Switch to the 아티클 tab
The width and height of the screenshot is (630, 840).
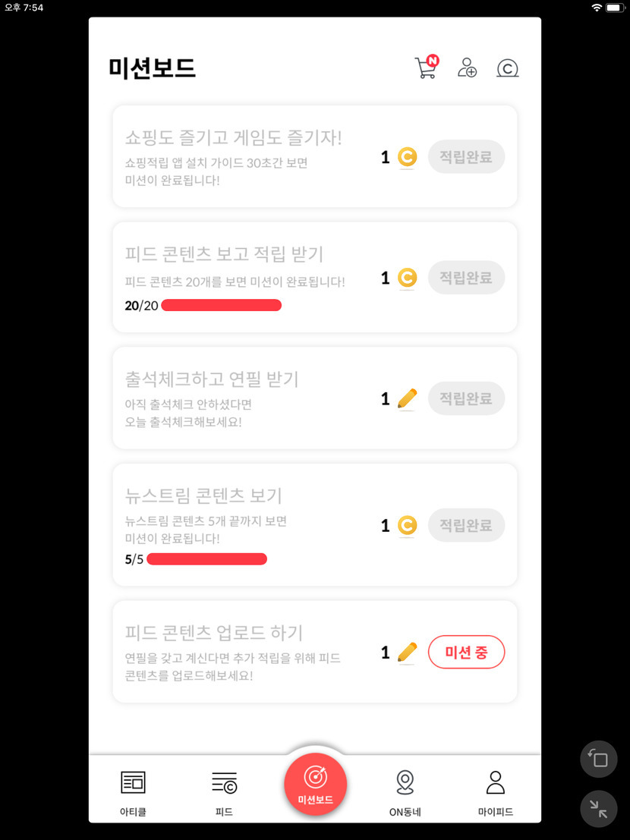pyautogui.click(x=133, y=791)
